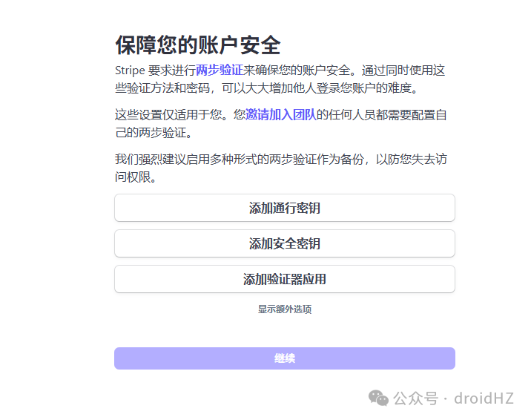Click the word Stripe in the first paragraph
The height and width of the screenshot is (420, 531).
(x=130, y=70)
